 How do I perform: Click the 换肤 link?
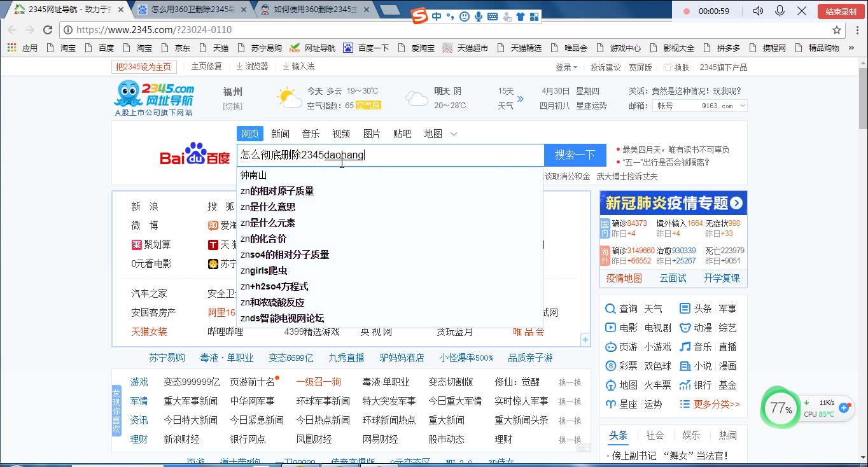[676, 67]
